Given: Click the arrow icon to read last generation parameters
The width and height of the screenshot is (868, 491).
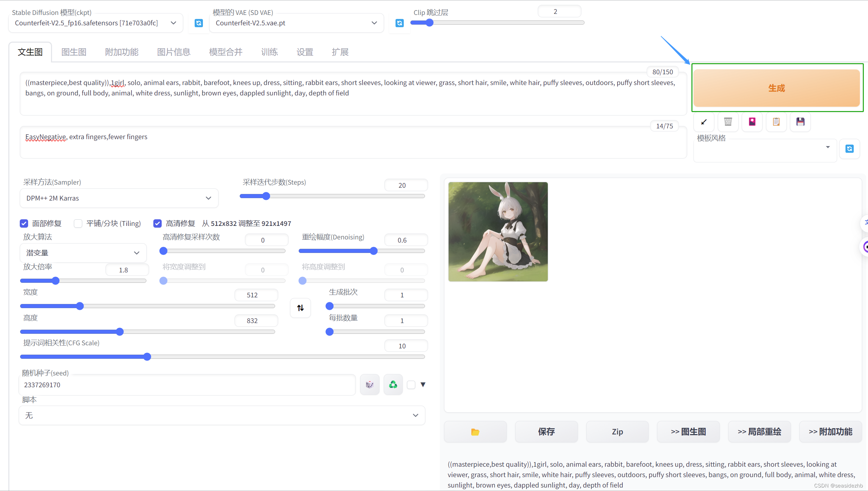Looking at the screenshot, I should click(704, 122).
